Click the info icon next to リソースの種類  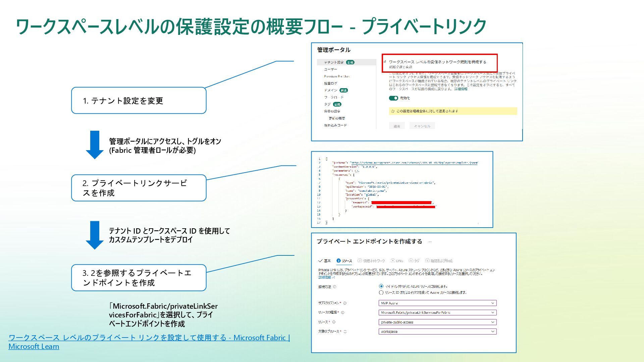[342, 312]
